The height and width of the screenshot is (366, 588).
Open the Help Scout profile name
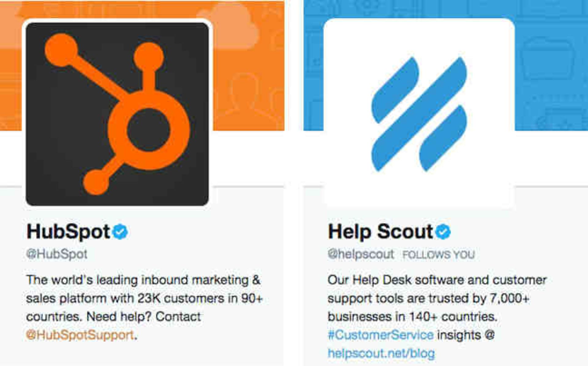pyautogui.click(x=380, y=232)
